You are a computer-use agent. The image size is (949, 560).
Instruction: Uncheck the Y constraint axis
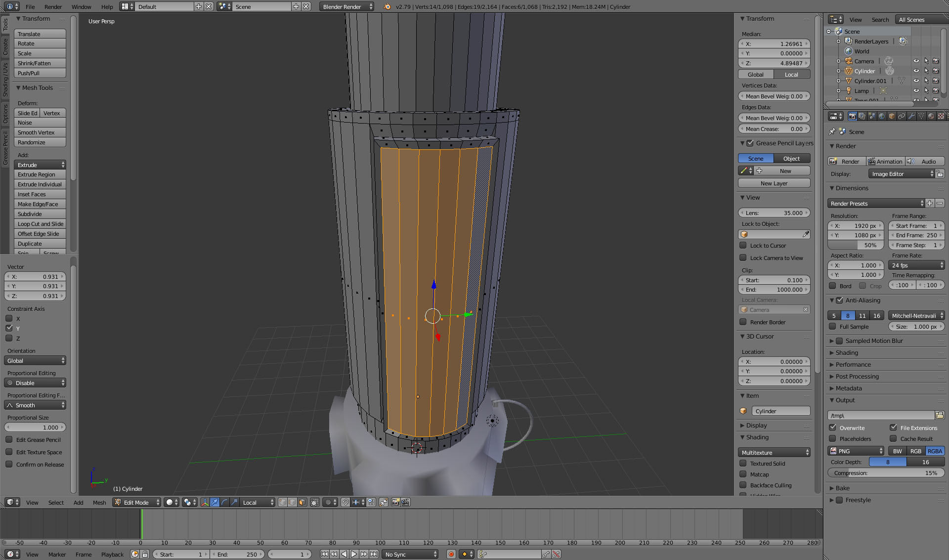click(9, 328)
